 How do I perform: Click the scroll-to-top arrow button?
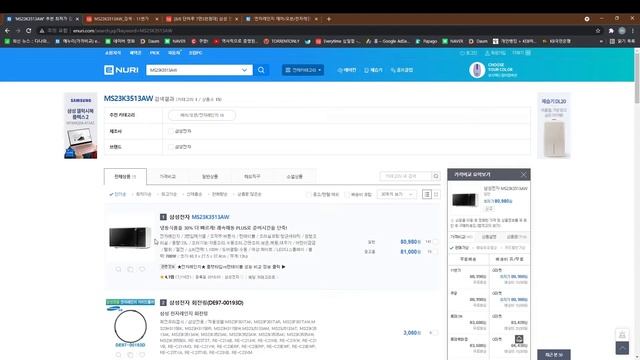[x=622, y=348]
